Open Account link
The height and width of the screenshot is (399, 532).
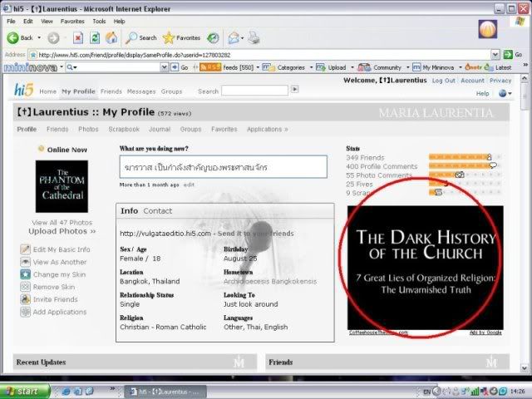pyautogui.click(x=472, y=81)
